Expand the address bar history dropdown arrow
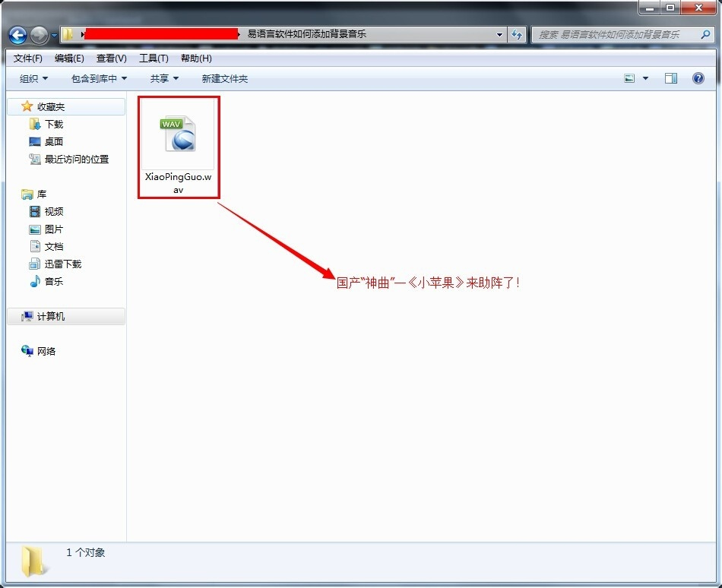This screenshot has height=588, width=722. pos(499,34)
